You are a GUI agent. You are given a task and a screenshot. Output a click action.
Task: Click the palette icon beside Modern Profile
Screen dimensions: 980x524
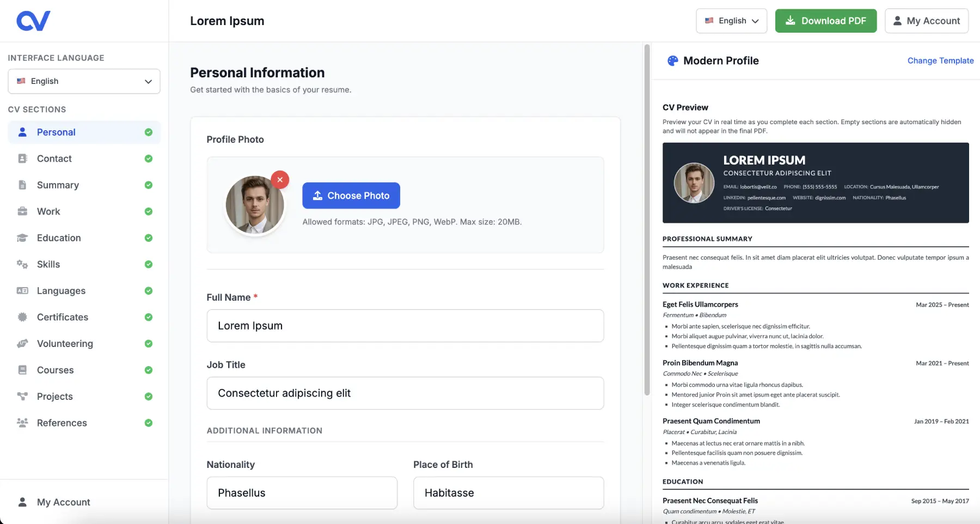click(673, 60)
